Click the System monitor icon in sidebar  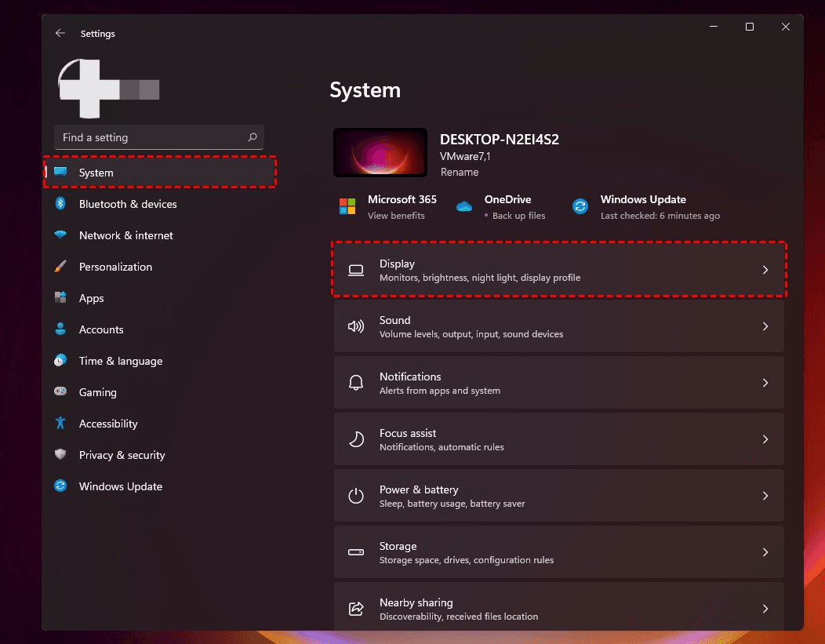[60, 172]
